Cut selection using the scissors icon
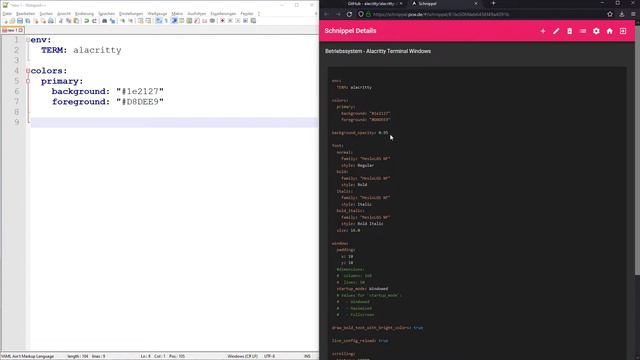The image size is (640, 360). pyautogui.click(x=61, y=20)
